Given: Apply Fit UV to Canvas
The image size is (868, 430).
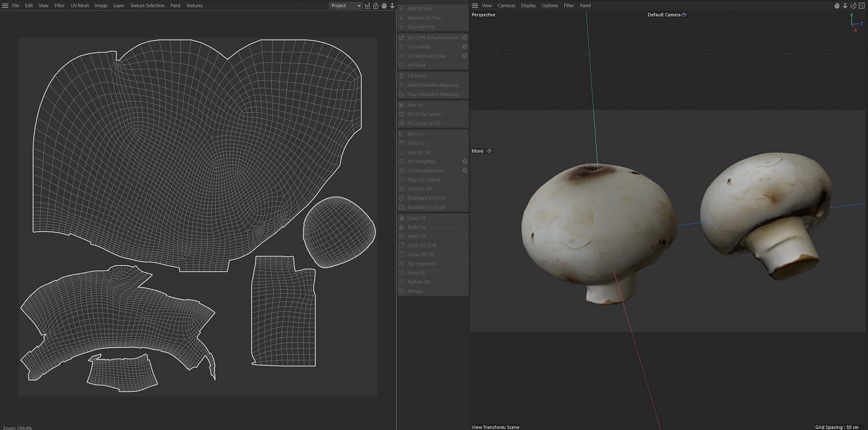Looking at the screenshot, I should coord(433,114).
